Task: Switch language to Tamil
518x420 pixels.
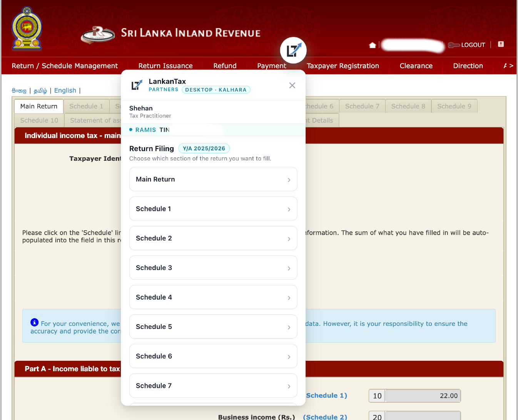Action: tap(40, 91)
